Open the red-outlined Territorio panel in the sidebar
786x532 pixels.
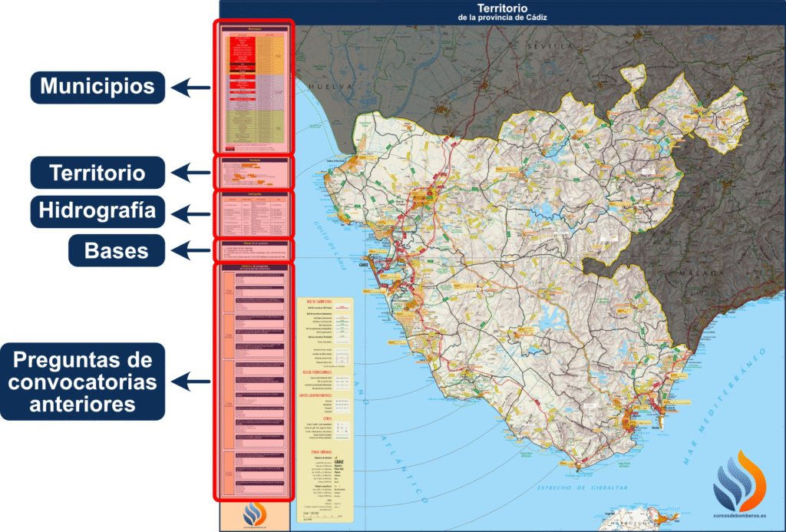click(253, 173)
